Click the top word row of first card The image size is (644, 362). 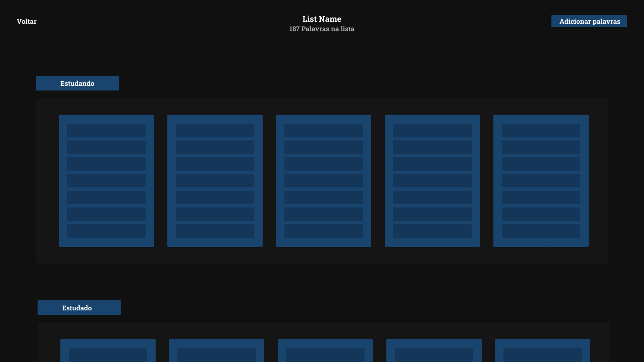click(106, 130)
